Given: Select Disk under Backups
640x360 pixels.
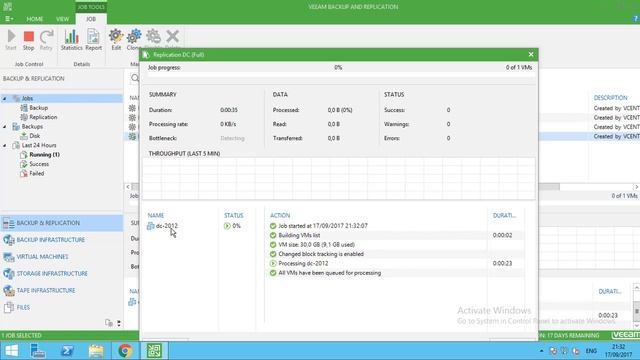Looking at the screenshot, I should [35, 136].
